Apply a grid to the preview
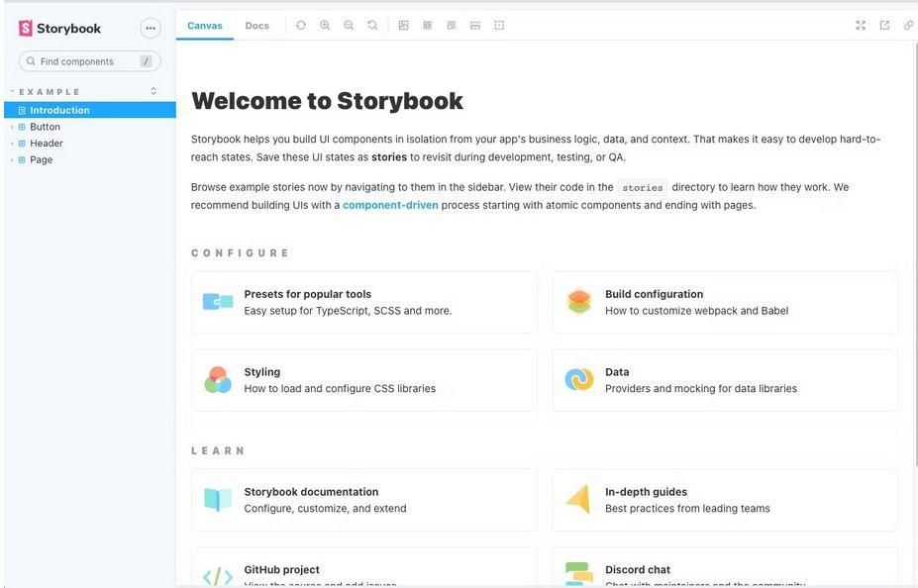Image resolution: width=918 pixels, height=588 pixels. point(426,24)
